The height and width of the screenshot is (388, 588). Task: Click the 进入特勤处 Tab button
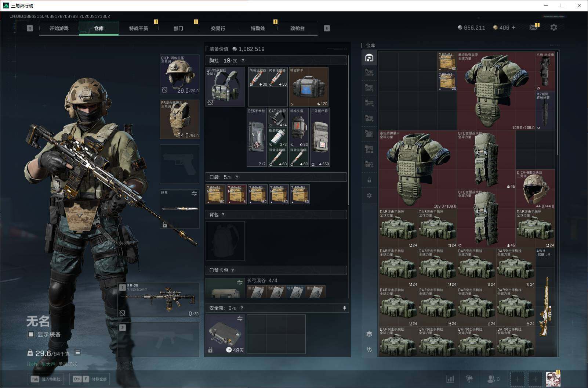[46, 379]
